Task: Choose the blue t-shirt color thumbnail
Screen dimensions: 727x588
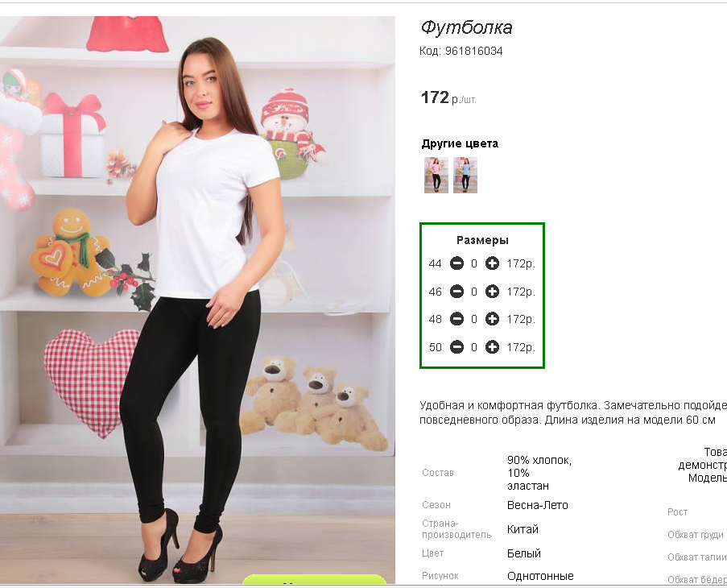Action: click(x=465, y=175)
